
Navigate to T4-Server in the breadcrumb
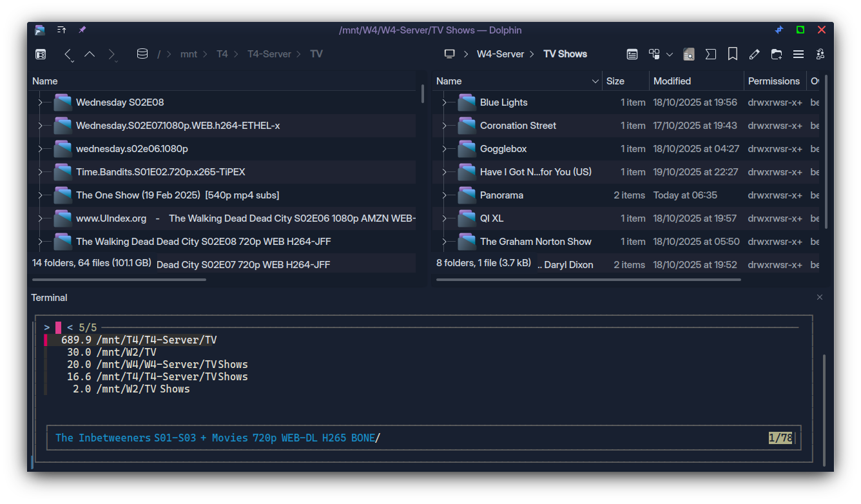click(x=269, y=54)
